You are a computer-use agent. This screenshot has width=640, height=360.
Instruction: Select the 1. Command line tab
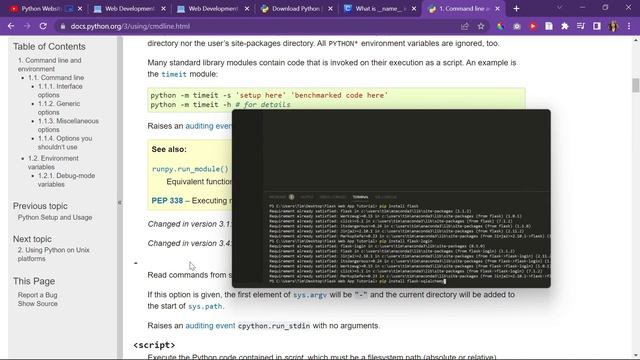463,9
